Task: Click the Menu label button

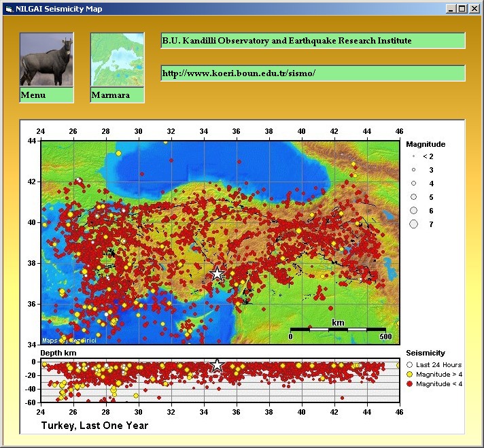Action: coord(46,95)
